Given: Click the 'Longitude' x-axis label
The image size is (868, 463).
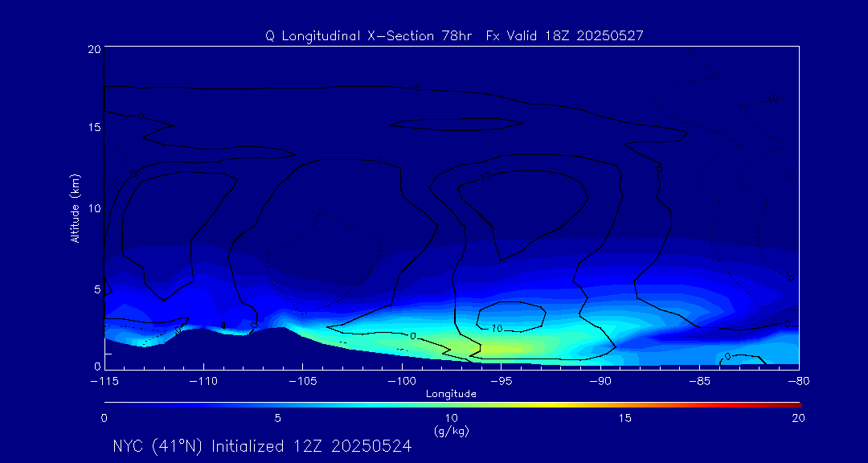Looking at the screenshot, I should [451, 393].
